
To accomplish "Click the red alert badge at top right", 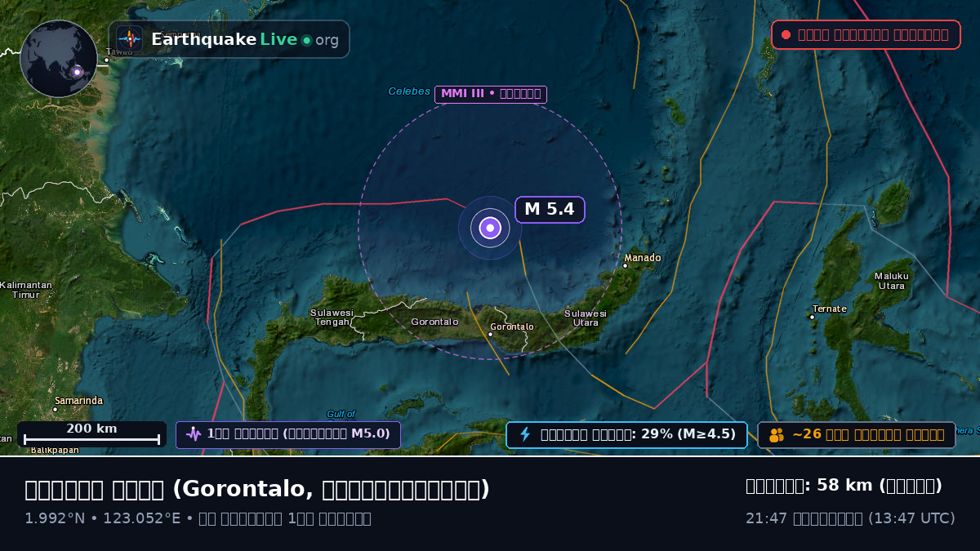I will (866, 34).
